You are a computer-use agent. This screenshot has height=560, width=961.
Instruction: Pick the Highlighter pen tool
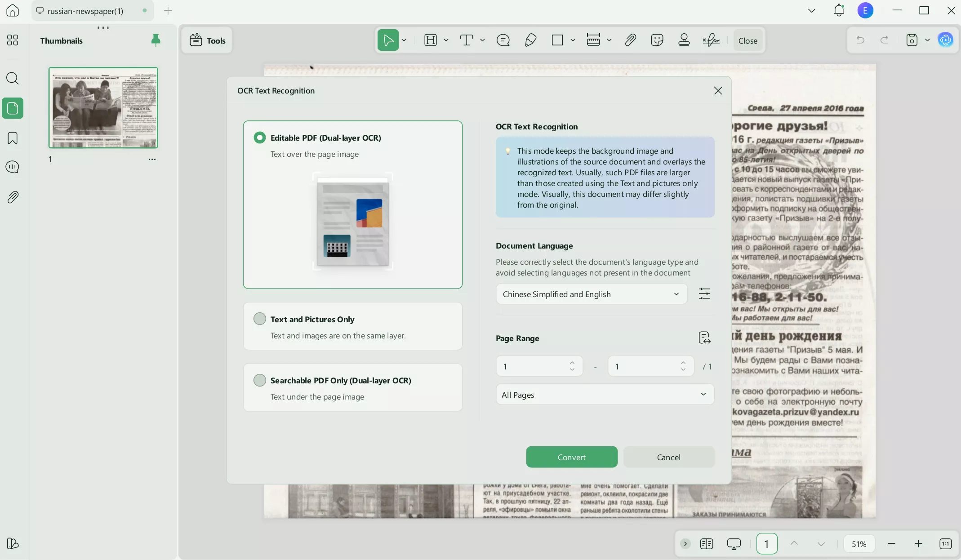530,40
